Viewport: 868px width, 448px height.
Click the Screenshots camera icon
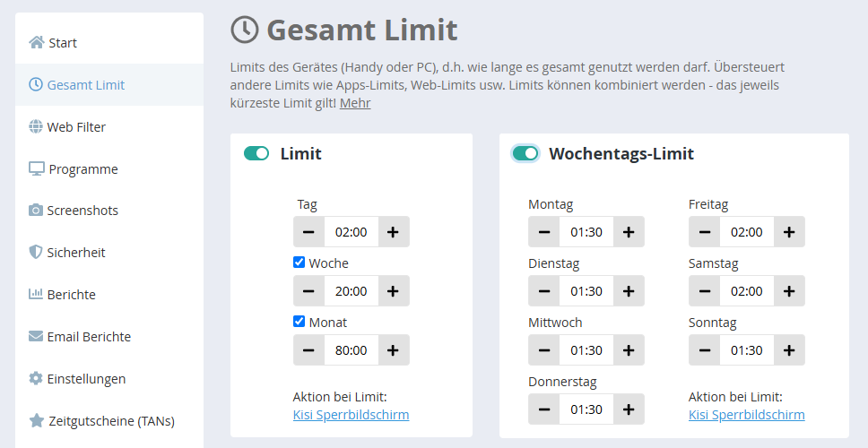pyautogui.click(x=36, y=211)
